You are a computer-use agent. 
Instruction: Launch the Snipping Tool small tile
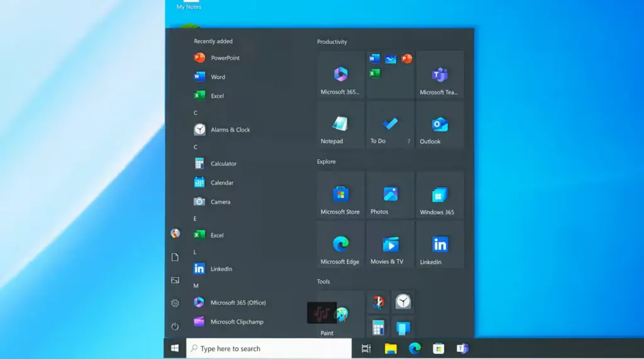coord(378,302)
